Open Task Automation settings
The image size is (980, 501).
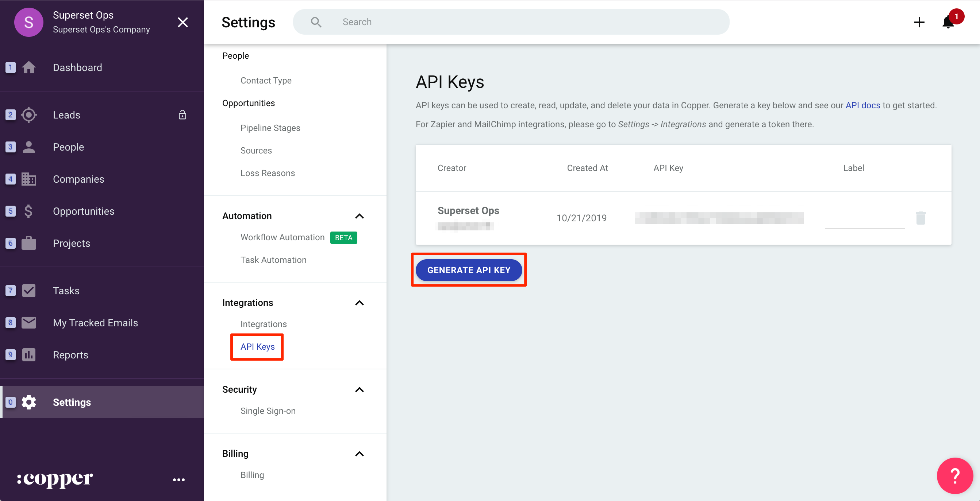click(273, 260)
